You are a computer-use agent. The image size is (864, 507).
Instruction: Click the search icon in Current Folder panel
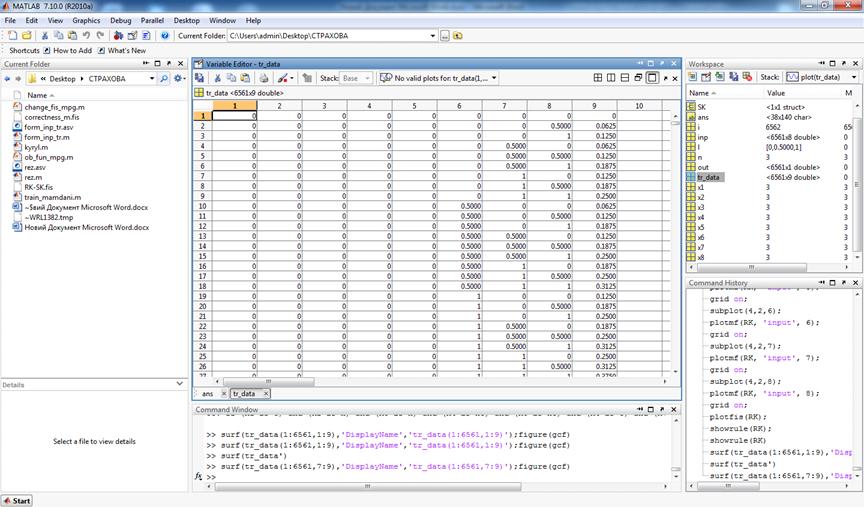point(165,78)
